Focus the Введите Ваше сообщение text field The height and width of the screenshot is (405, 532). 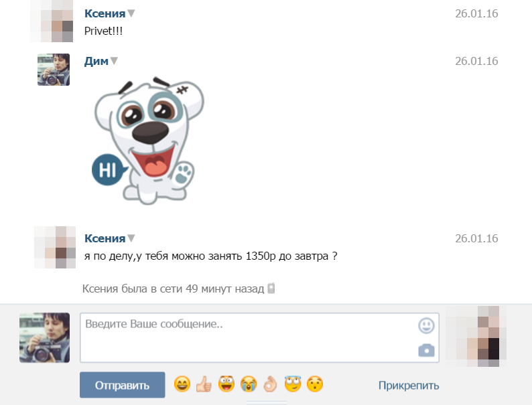coord(248,337)
